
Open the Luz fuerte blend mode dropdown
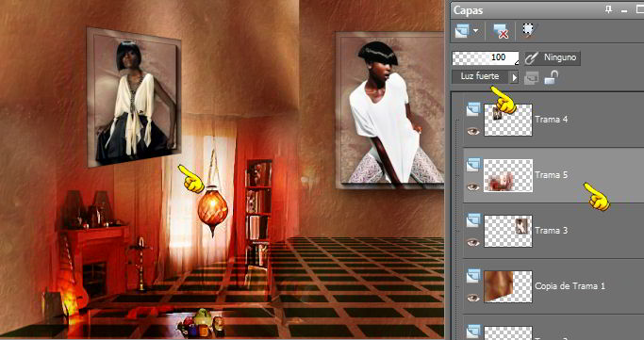pos(480,76)
